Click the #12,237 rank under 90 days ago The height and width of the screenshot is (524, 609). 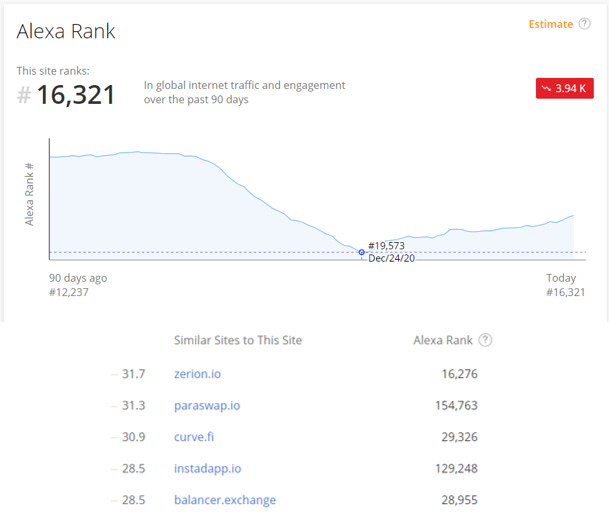69,292
